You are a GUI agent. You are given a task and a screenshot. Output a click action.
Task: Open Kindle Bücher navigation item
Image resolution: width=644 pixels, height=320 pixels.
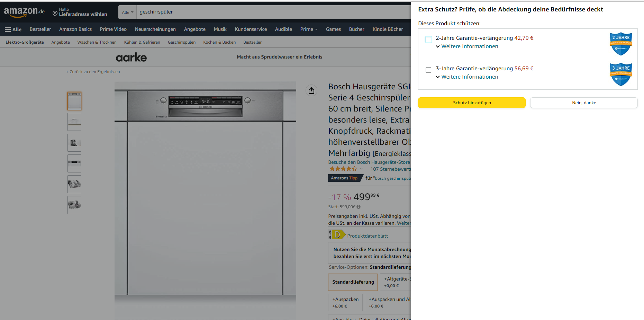[388, 29]
